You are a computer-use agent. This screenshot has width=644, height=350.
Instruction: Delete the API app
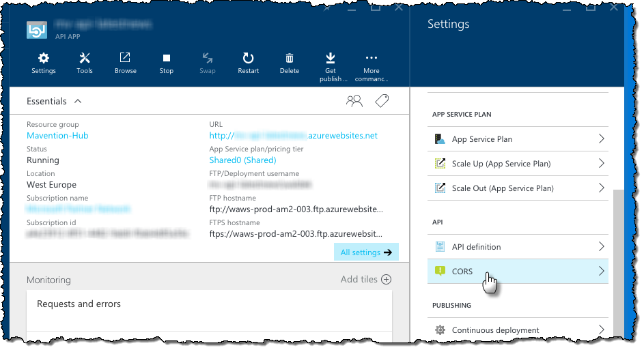coord(290,63)
